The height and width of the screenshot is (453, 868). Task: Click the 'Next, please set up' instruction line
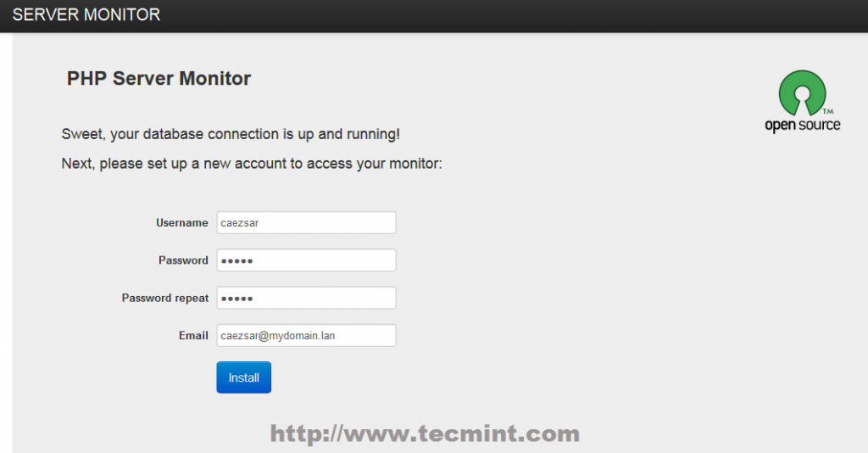(x=252, y=163)
